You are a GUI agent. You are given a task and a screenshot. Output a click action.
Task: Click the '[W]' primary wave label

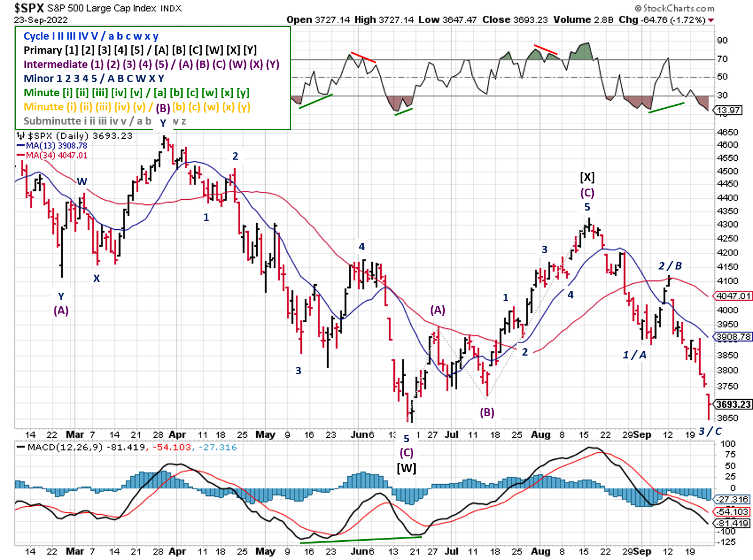tap(406, 469)
